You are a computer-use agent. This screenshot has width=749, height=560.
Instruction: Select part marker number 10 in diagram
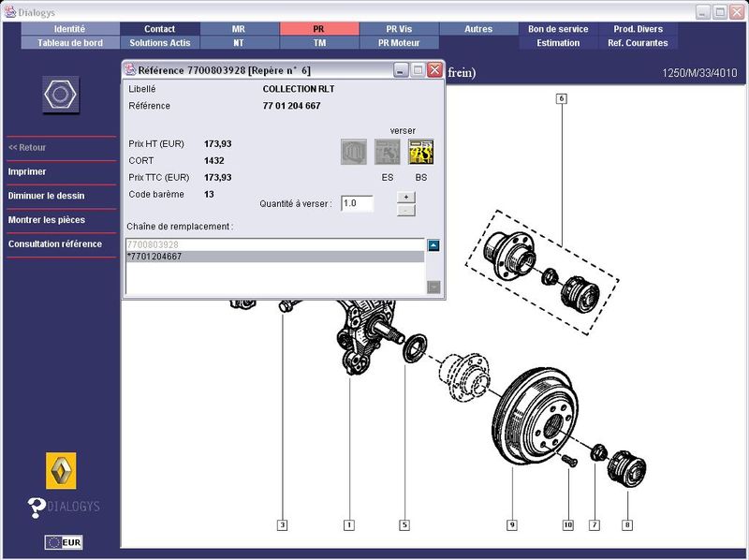568,525
